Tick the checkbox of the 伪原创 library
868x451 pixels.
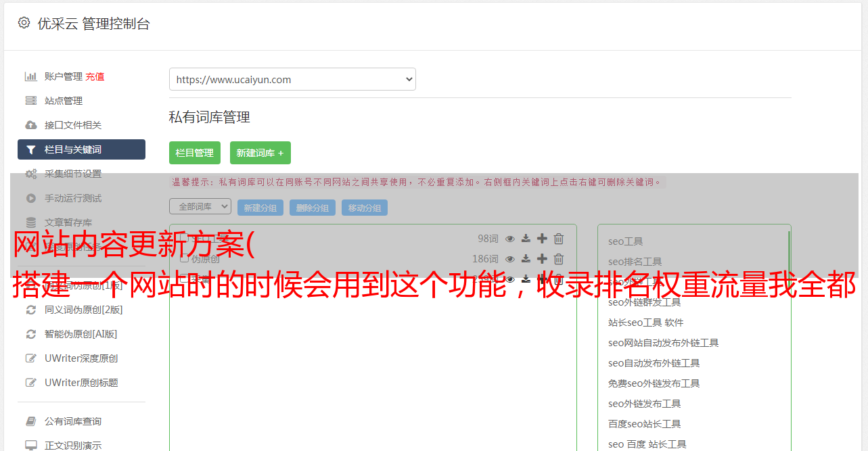coord(184,259)
